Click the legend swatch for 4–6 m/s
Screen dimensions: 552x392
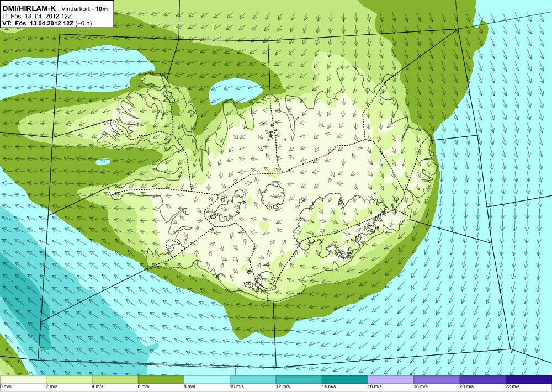pyautogui.click(x=115, y=380)
